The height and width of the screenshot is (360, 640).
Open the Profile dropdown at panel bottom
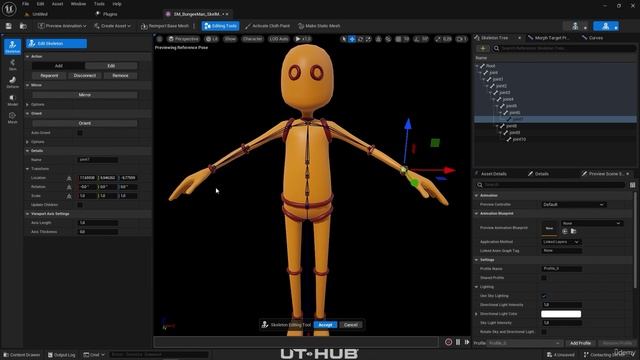[x=524, y=343]
